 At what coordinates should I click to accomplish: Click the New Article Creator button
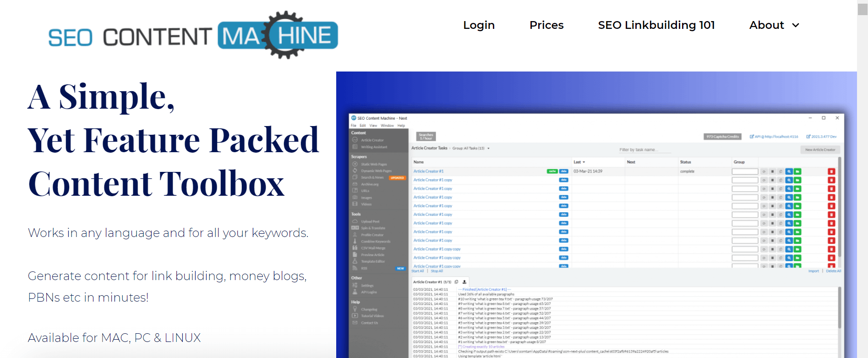[x=820, y=149]
